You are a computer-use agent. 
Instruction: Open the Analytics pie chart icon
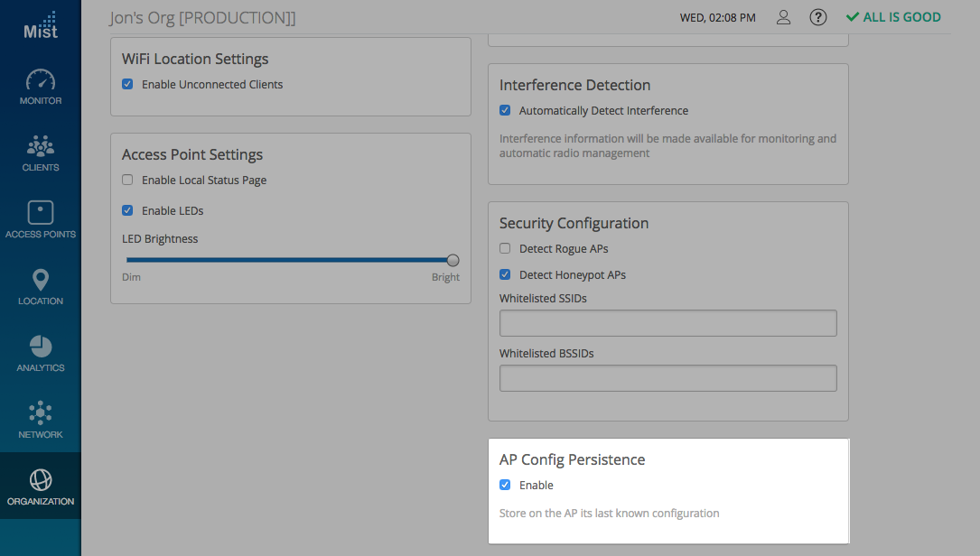point(40,347)
